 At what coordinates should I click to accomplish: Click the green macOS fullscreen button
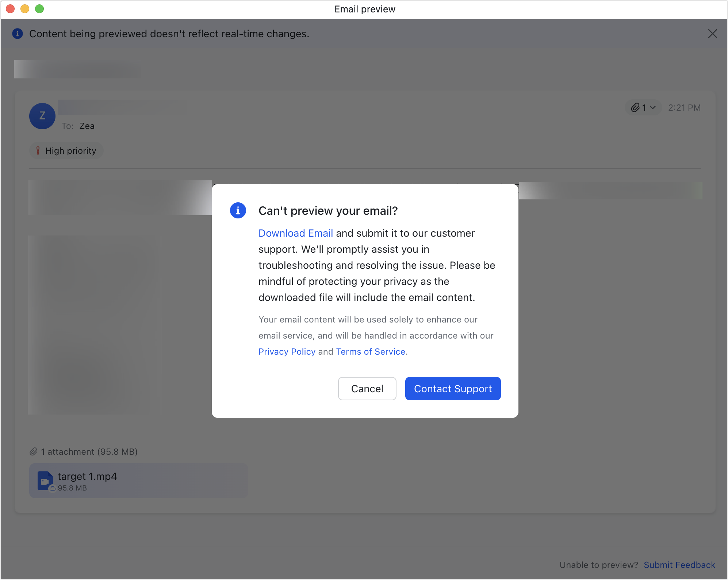[x=39, y=9]
